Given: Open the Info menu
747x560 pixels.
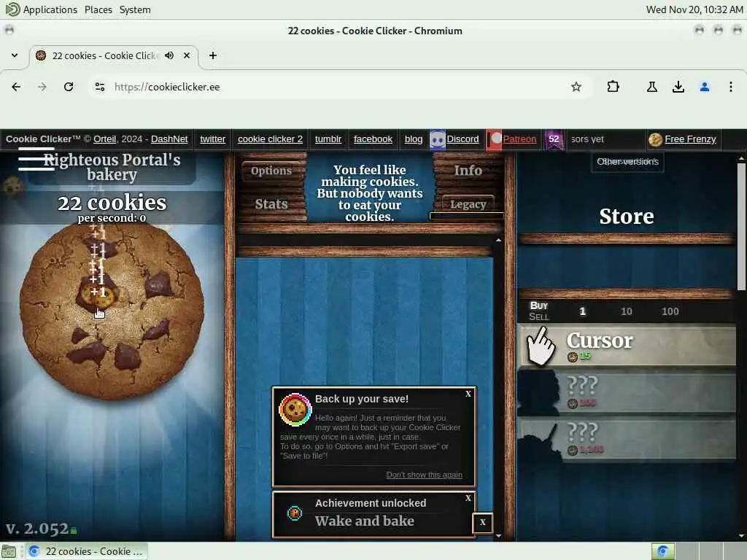Looking at the screenshot, I should pos(468,171).
